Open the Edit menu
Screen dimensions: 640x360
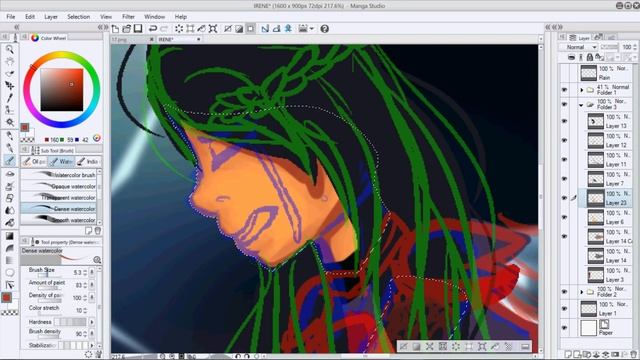tap(30, 17)
